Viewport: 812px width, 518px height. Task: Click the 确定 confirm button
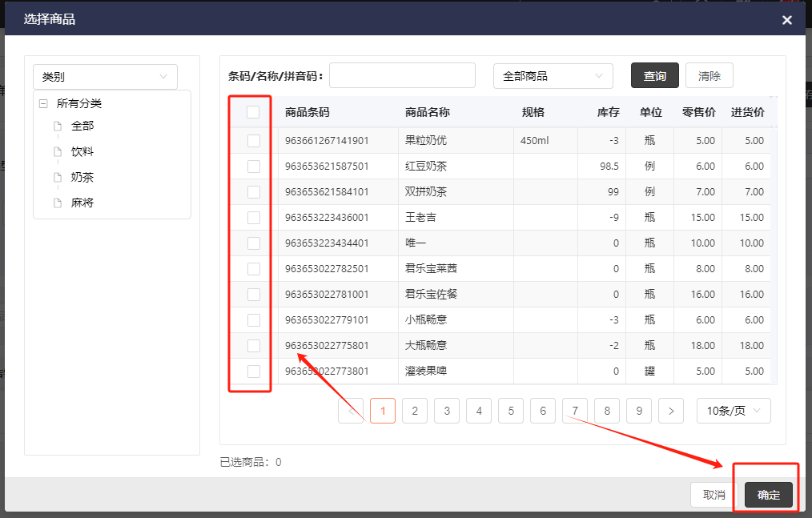coord(768,495)
